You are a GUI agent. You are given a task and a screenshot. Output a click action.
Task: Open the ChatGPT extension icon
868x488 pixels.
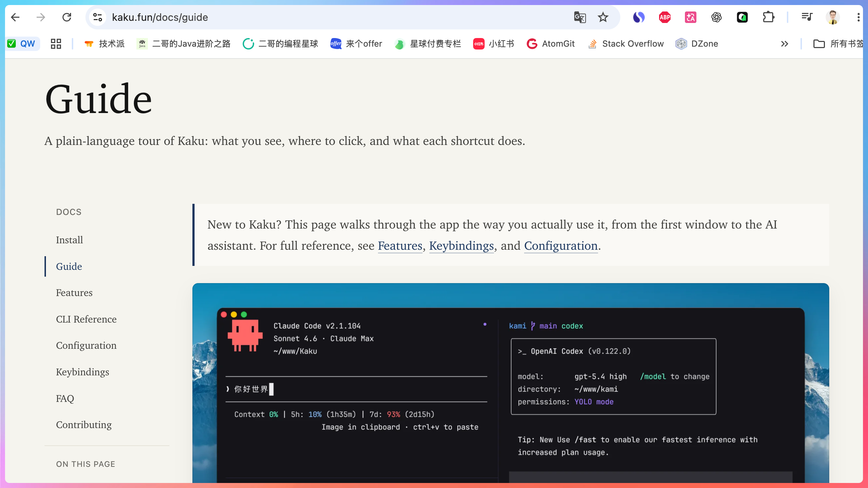716,17
